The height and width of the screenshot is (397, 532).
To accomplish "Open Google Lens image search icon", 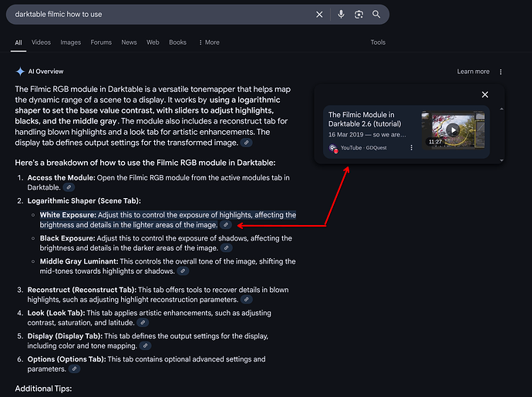I will 359,14.
